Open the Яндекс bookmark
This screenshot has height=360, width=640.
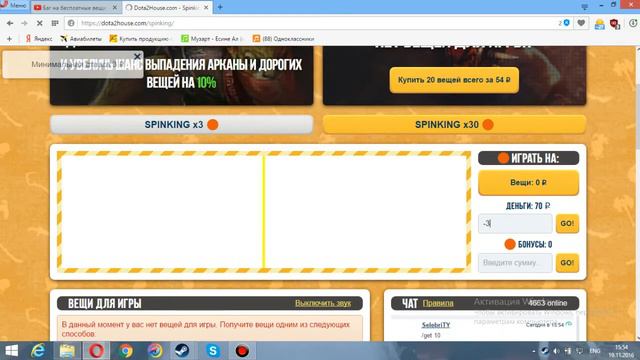click(39, 39)
